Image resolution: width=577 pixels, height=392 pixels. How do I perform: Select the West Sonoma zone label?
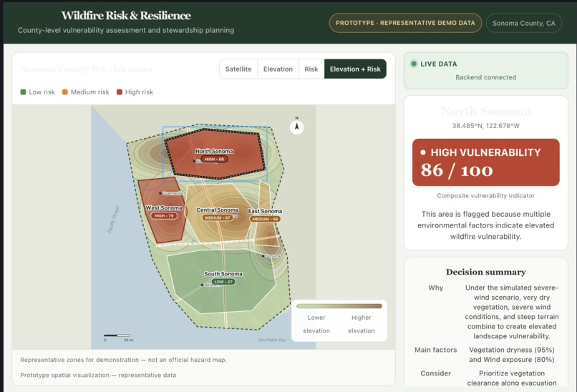click(164, 207)
